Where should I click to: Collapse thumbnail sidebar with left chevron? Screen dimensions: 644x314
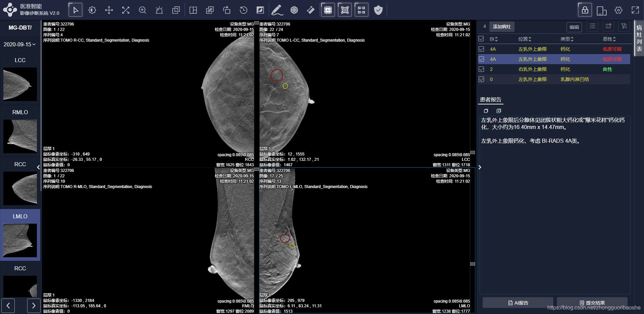pos(39,167)
